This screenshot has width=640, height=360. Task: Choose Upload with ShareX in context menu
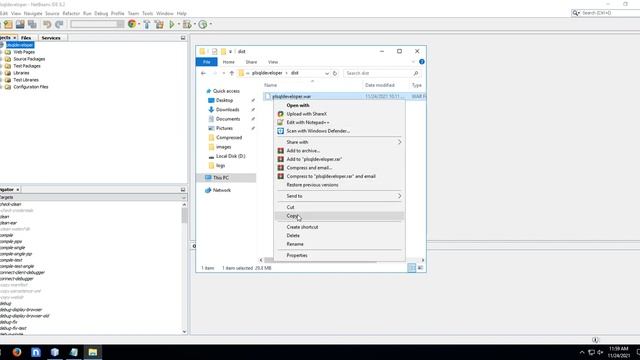pyautogui.click(x=307, y=114)
